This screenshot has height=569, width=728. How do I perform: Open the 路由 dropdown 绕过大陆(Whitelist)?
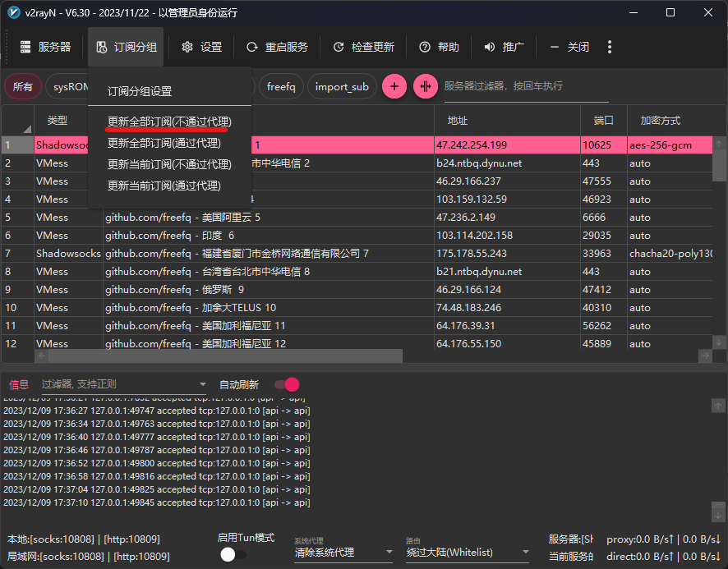click(467, 553)
